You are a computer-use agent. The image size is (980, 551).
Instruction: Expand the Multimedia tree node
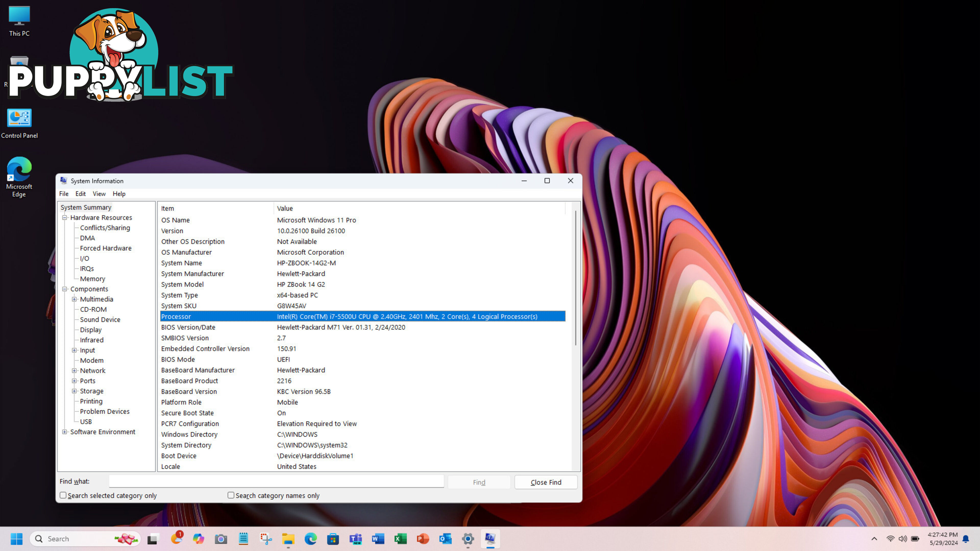tap(75, 299)
